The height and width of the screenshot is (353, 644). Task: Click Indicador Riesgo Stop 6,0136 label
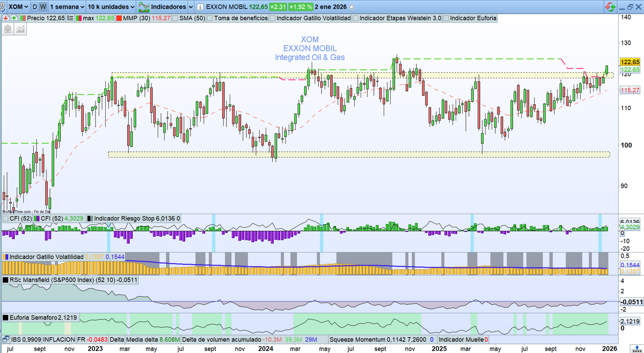pos(136,218)
